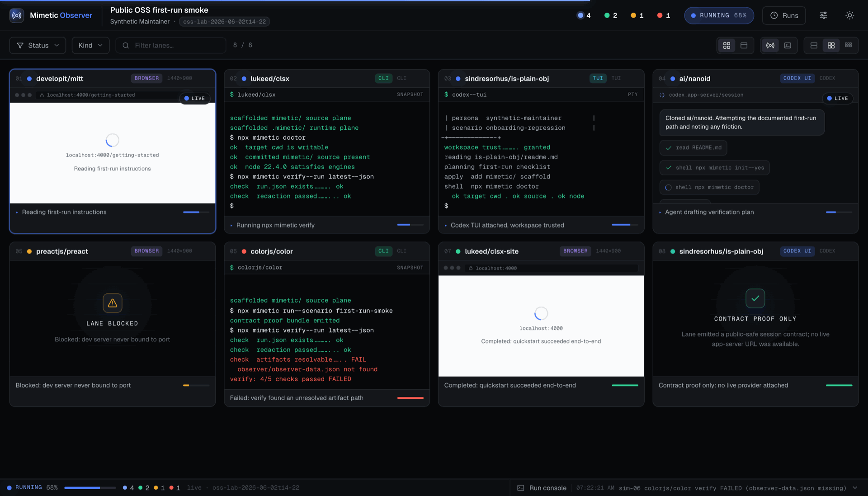This screenshot has height=496, width=868.
Task: Click lock icon in lukeed/clsx-site address bar
Action: click(471, 268)
